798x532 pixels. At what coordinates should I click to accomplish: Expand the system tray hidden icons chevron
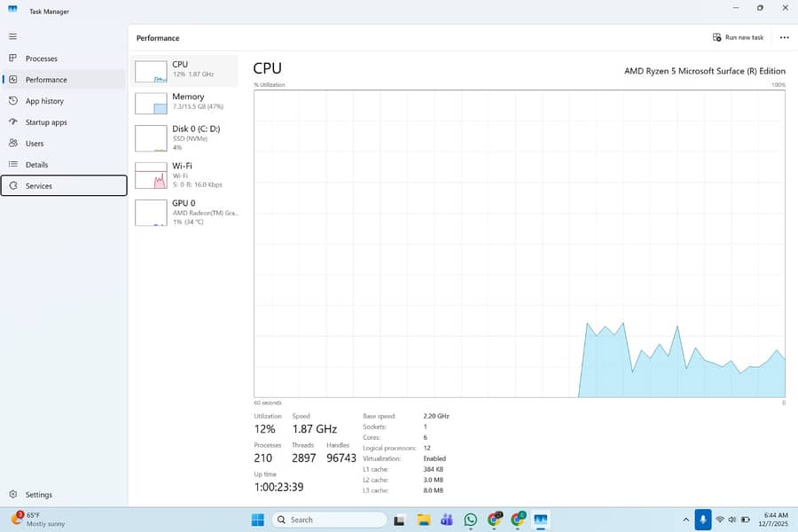point(685,520)
